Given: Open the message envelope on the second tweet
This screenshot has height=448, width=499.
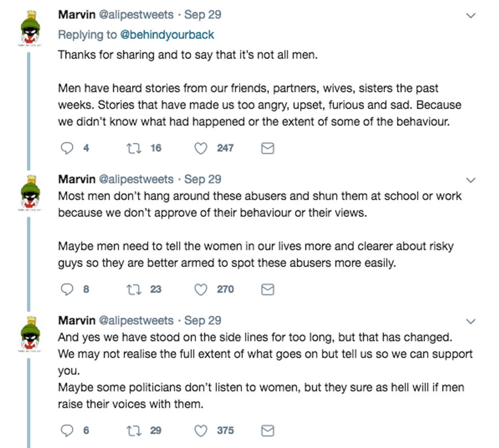Looking at the screenshot, I should click(x=267, y=289).
